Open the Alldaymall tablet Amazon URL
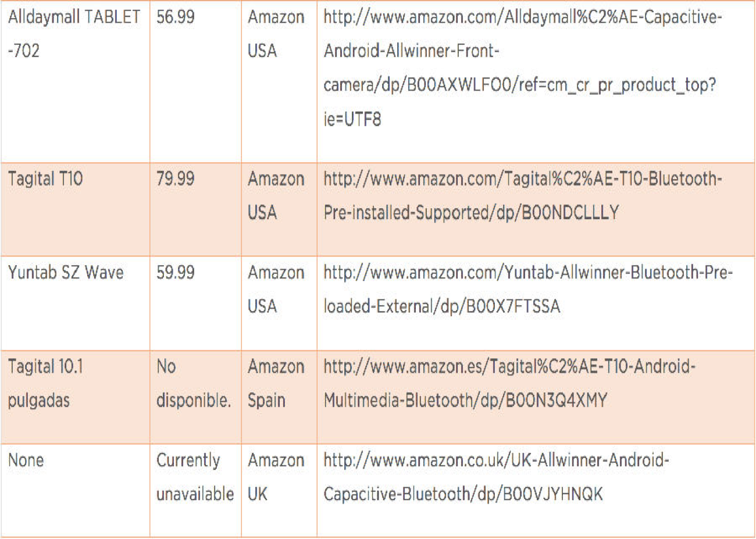The image size is (756, 539). pos(522,68)
